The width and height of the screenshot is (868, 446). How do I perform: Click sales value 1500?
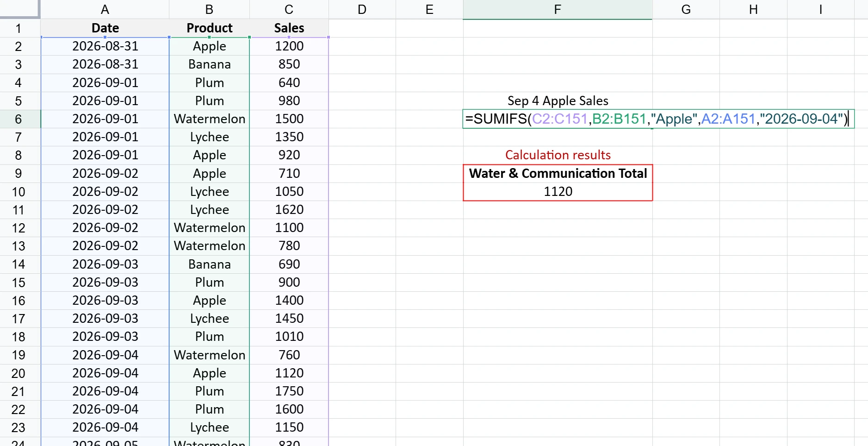tap(289, 119)
